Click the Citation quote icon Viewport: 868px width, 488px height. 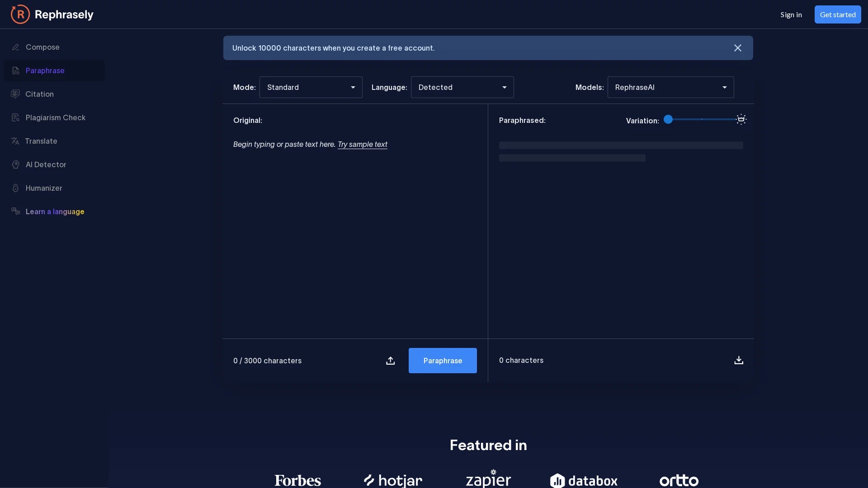(x=15, y=94)
